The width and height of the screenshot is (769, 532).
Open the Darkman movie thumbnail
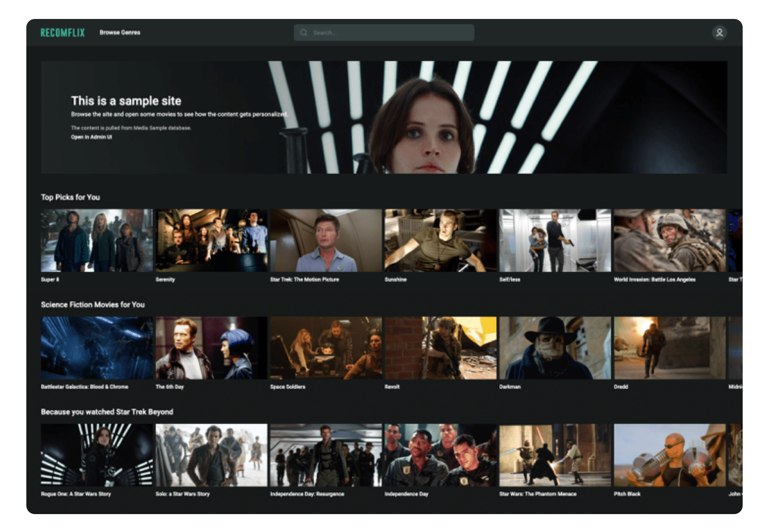click(x=555, y=348)
